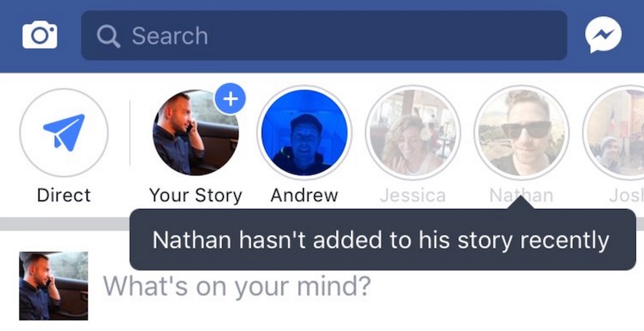
Task: Click the "Search" placeholder text
Action: [x=170, y=36]
